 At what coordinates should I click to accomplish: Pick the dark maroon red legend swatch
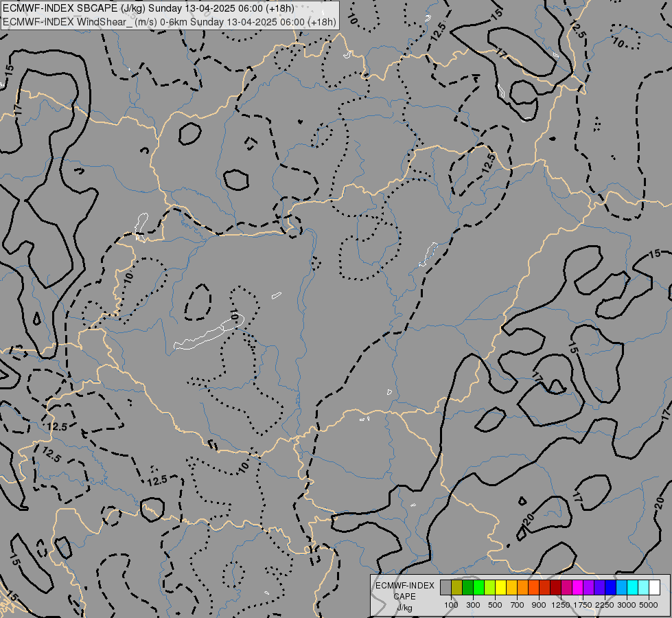tap(555, 587)
